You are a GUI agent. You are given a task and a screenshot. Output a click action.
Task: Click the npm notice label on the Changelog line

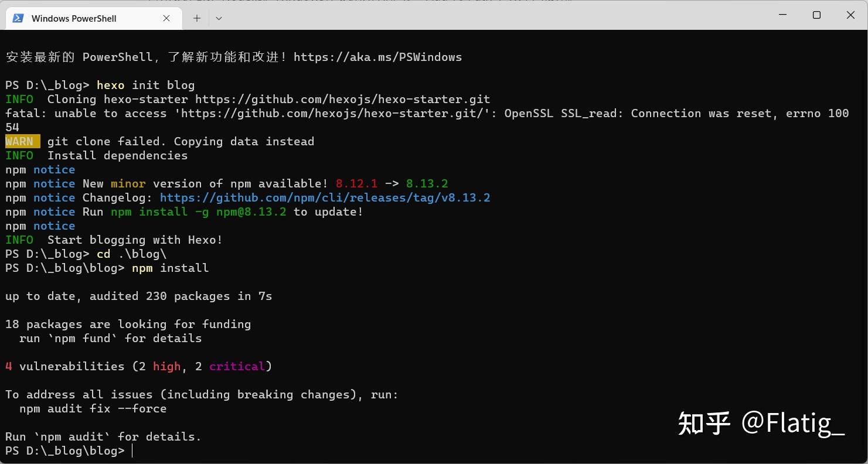(x=54, y=197)
